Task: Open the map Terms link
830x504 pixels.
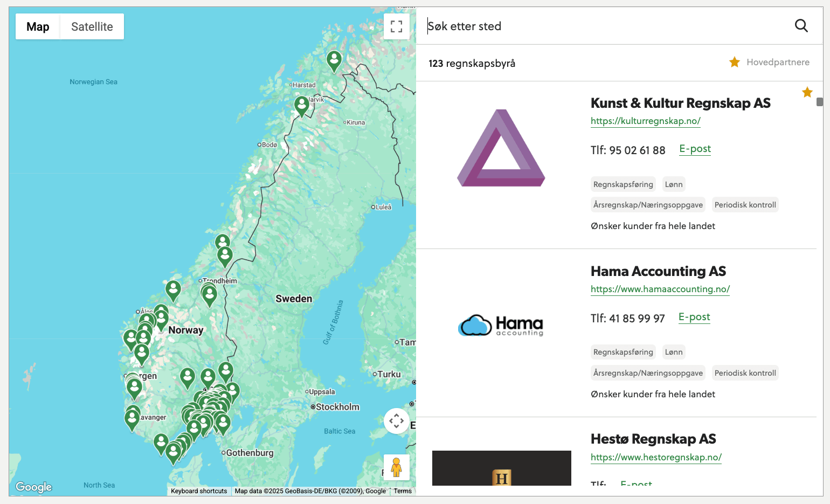Action: click(x=403, y=491)
